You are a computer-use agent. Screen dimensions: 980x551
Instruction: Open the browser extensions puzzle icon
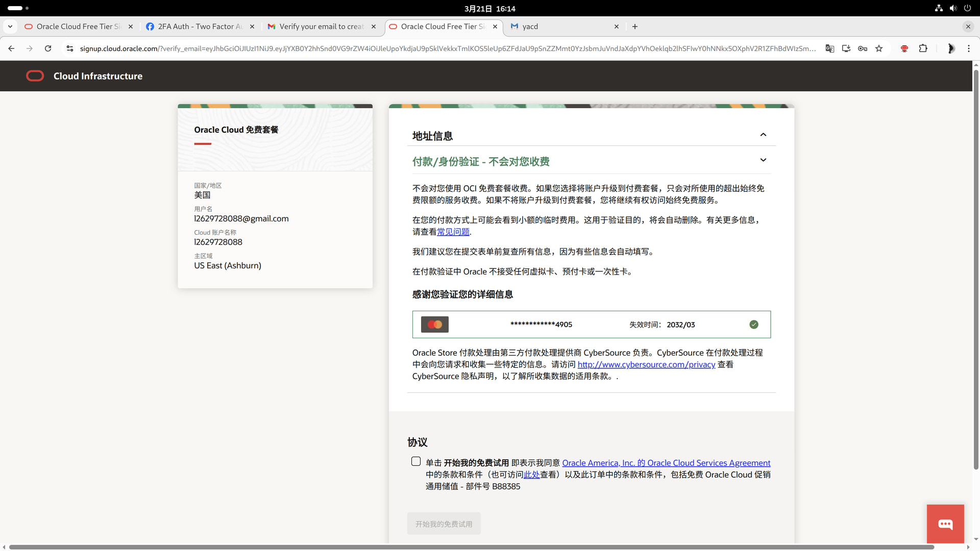[923, 48]
